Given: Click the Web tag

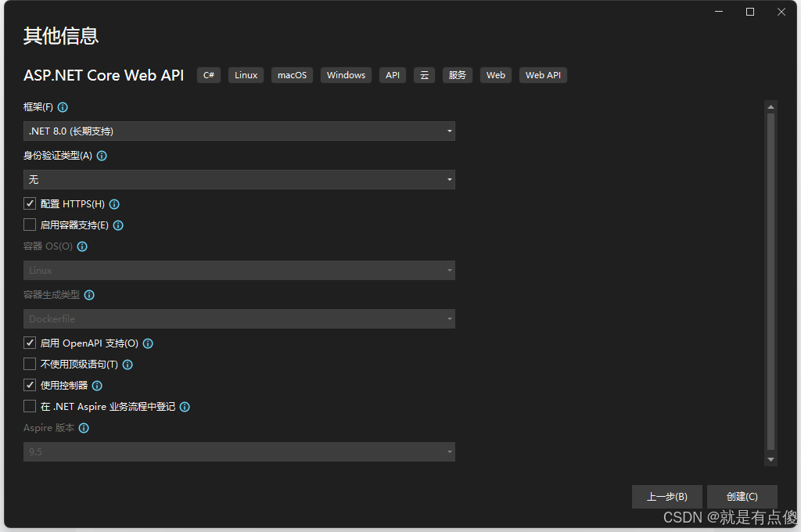Looking at the screenshot, I should point(495,75).
